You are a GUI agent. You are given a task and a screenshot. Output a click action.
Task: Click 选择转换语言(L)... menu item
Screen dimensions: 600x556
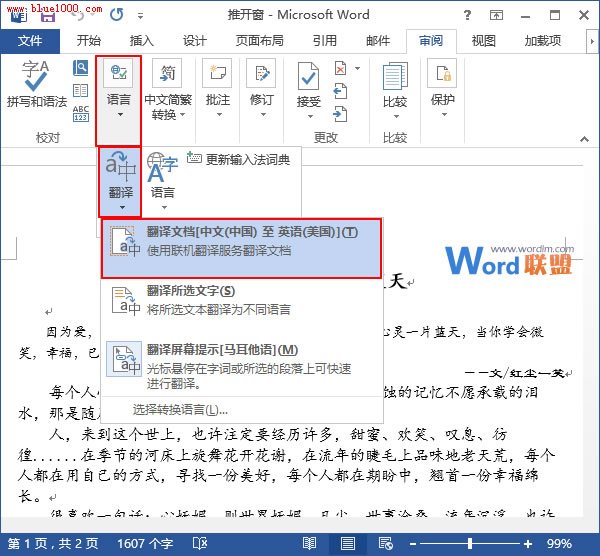(242, 410)
